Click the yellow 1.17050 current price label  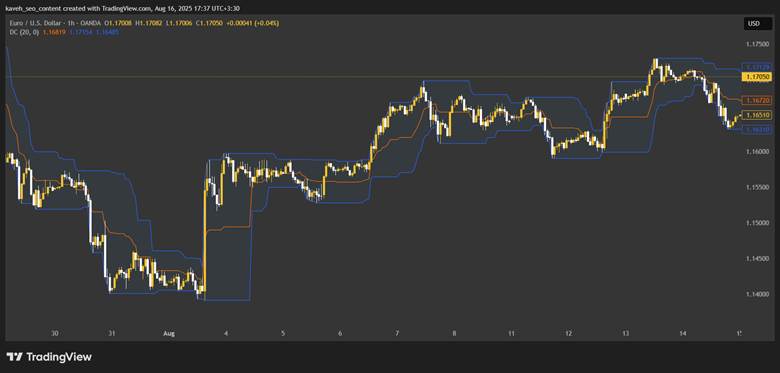click(x=756, y=77)
